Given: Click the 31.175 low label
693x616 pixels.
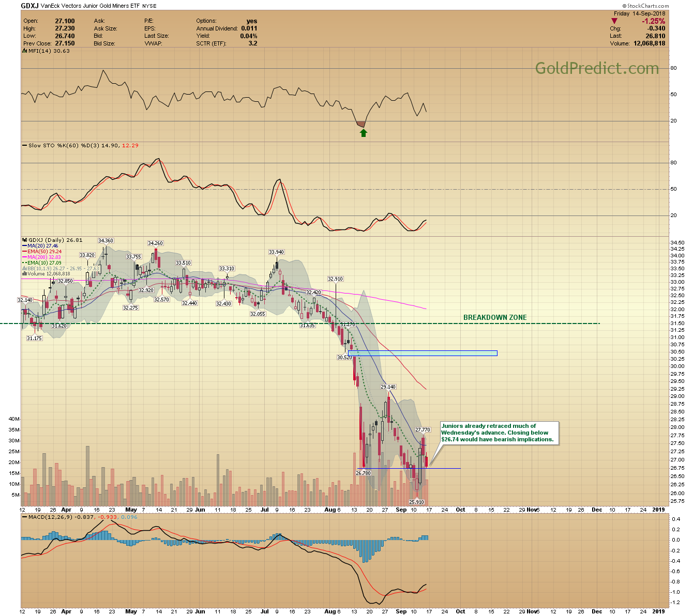Looking at the screenshot, I should point(34,338).
